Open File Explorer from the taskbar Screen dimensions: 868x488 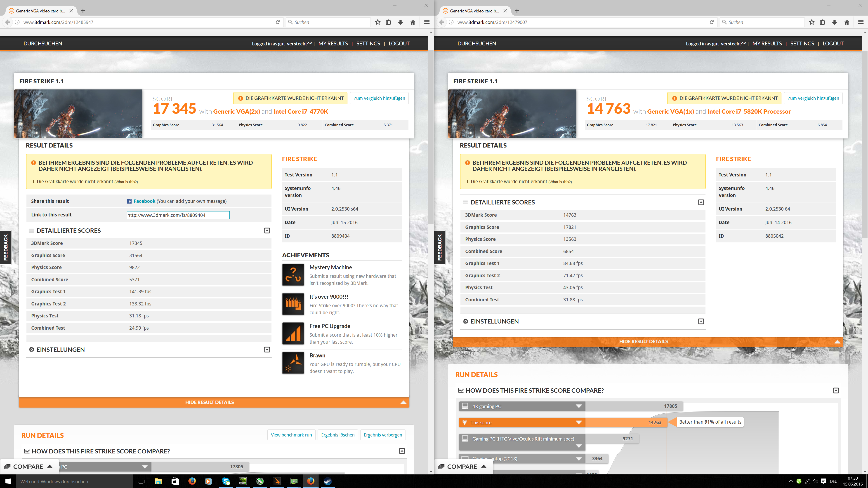(158, 481)
